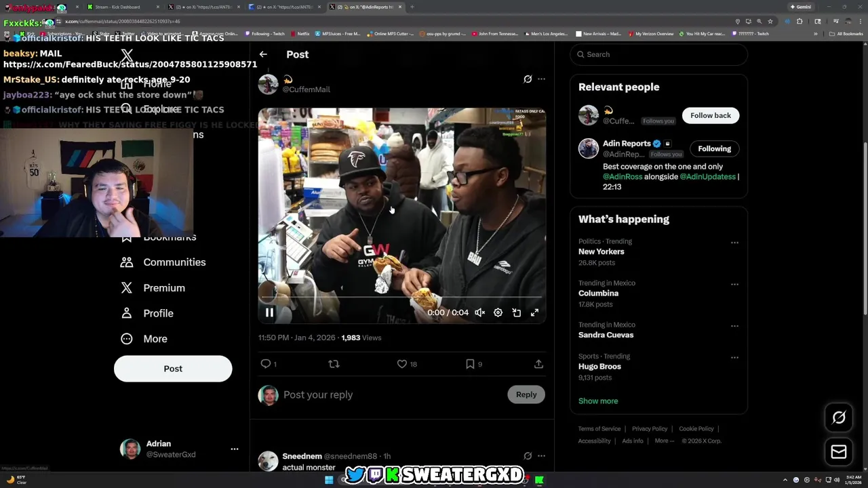The image size is (868, 488).
Task: Open @CuffemMail author avatar on the post
Action: (x=268, y=84)
